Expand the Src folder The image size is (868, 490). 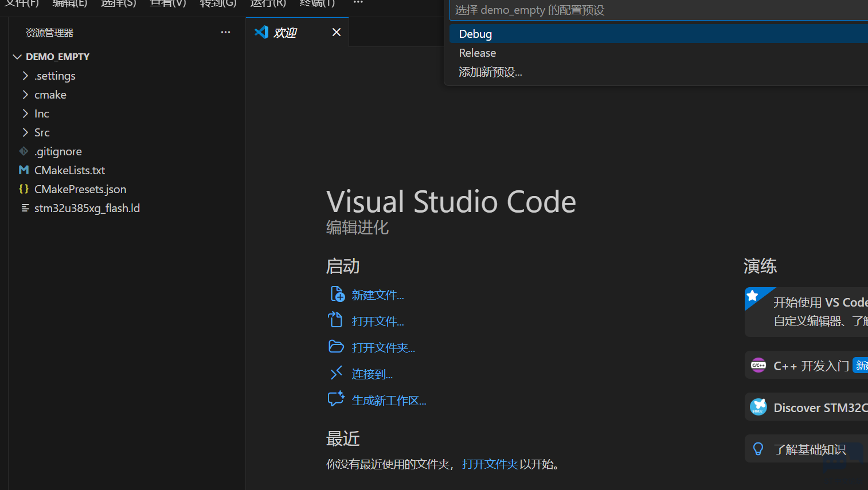(25, 132)
